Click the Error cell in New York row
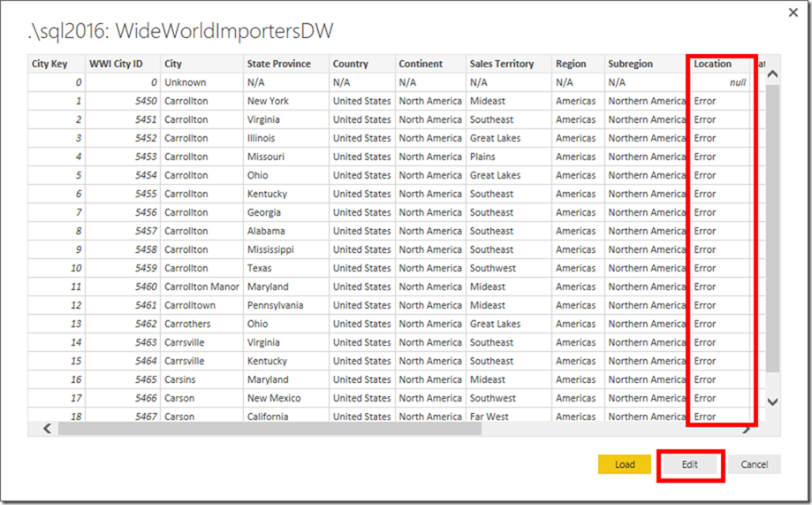 721,101
